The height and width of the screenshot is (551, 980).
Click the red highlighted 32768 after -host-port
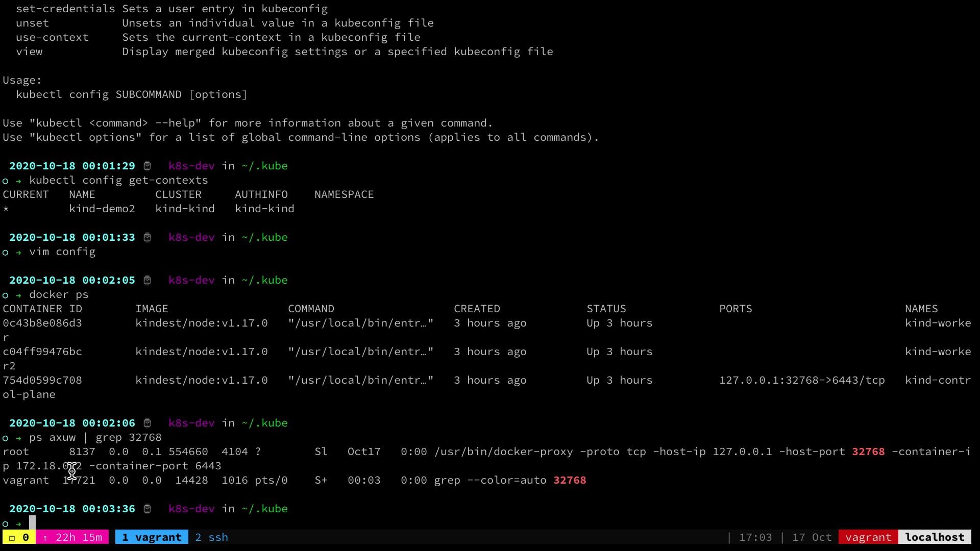(868, 452)
